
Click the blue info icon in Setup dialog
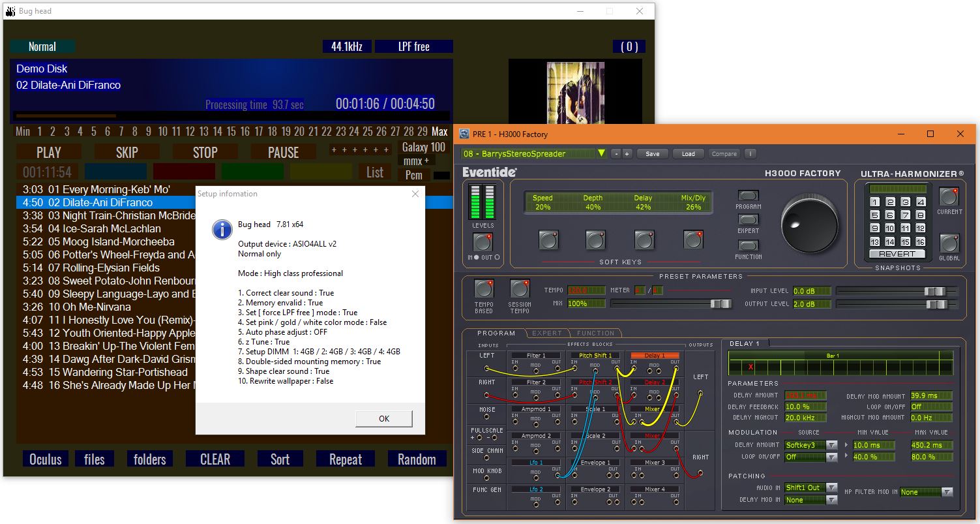point(222,228)
